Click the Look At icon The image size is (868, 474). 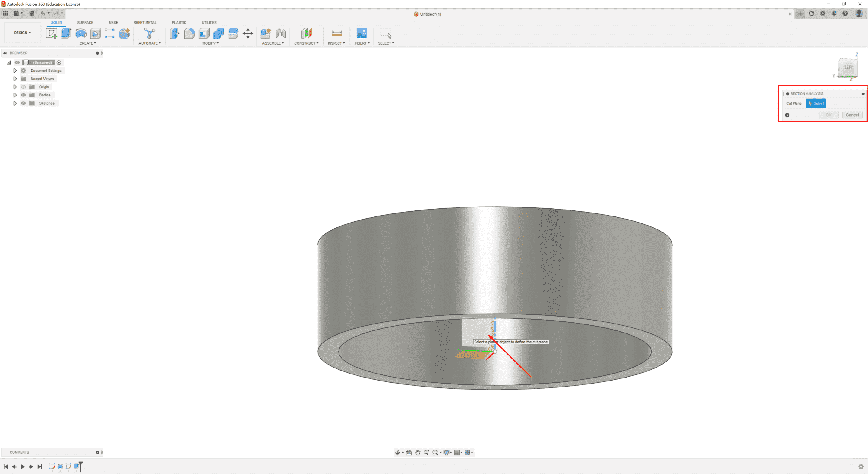[x=409, y=452]
